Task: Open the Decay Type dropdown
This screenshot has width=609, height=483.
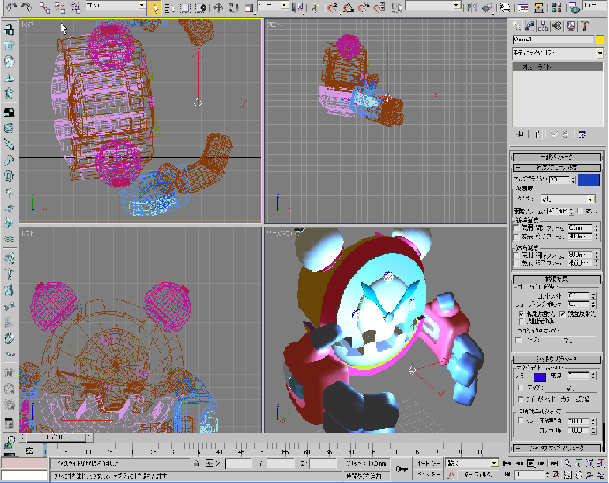Action: (568, 199)
